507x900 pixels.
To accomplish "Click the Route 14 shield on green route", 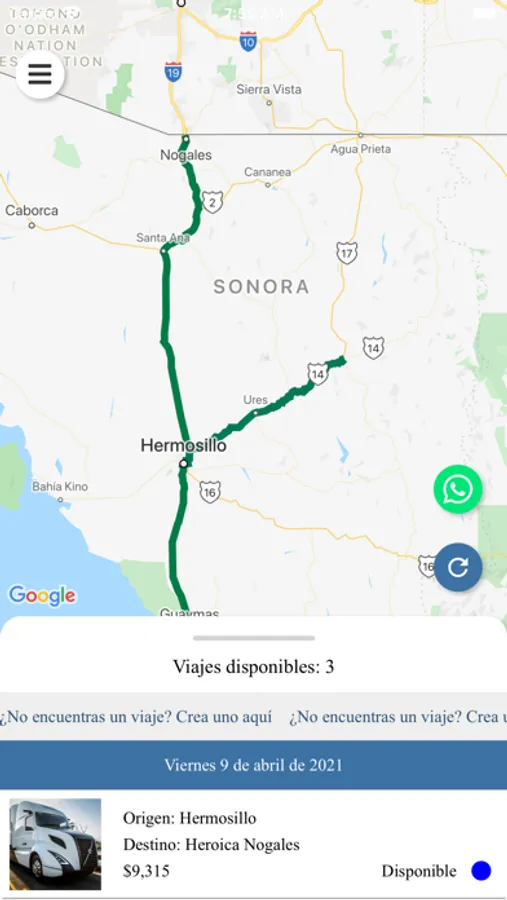I will point(318,374).
